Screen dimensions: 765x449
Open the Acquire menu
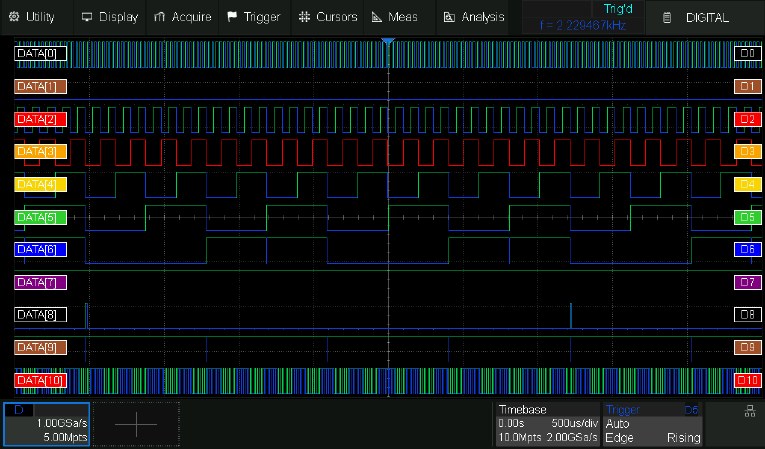coord(182,17)
